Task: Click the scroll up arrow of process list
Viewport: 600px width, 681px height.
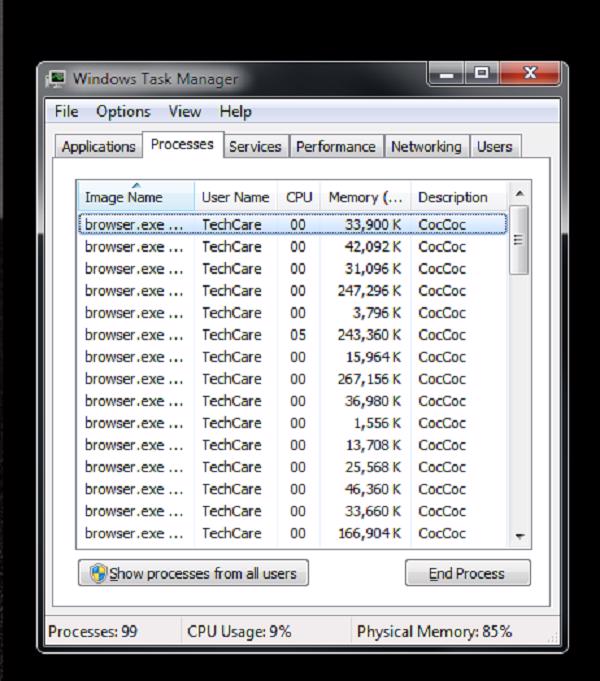Action: [x=519, y=193]
